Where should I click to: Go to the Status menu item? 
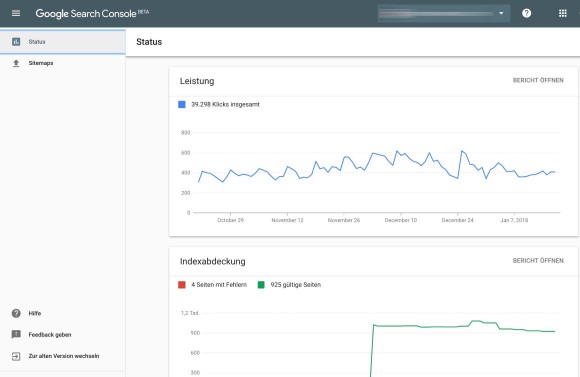pos(63,42)
